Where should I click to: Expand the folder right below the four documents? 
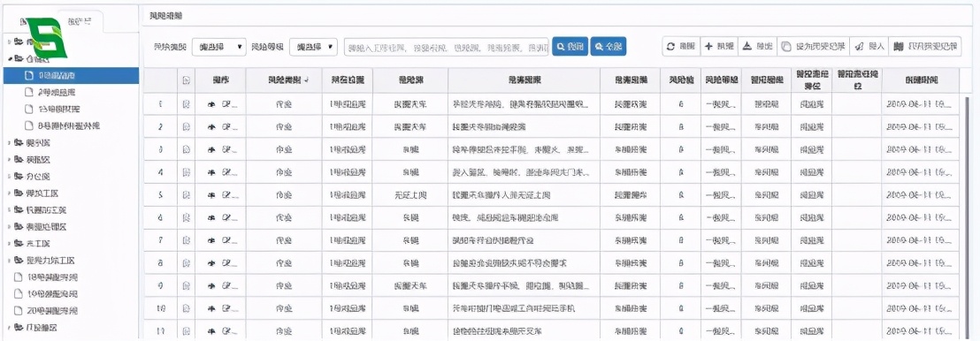(10, 142)
